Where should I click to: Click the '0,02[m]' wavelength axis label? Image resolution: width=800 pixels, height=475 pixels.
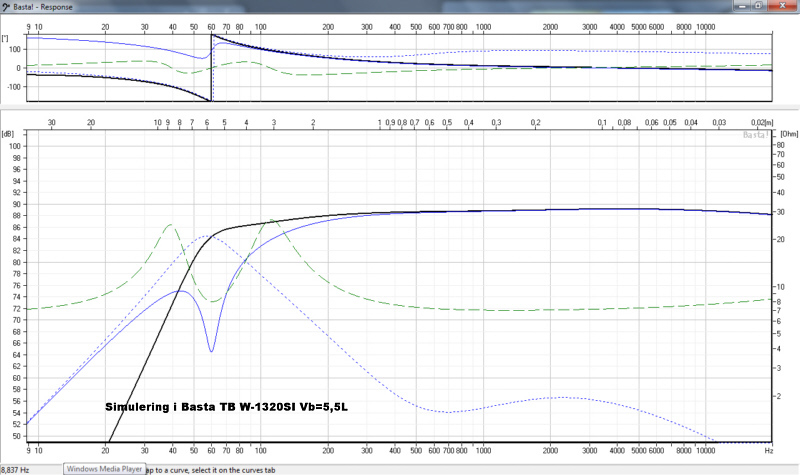tap(762, 122)
